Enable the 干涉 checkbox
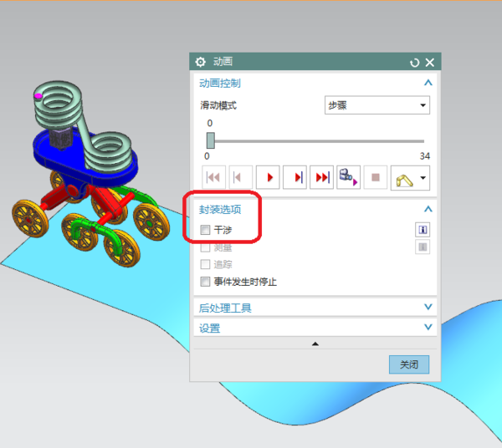The image size is (502, 448). 205,230
